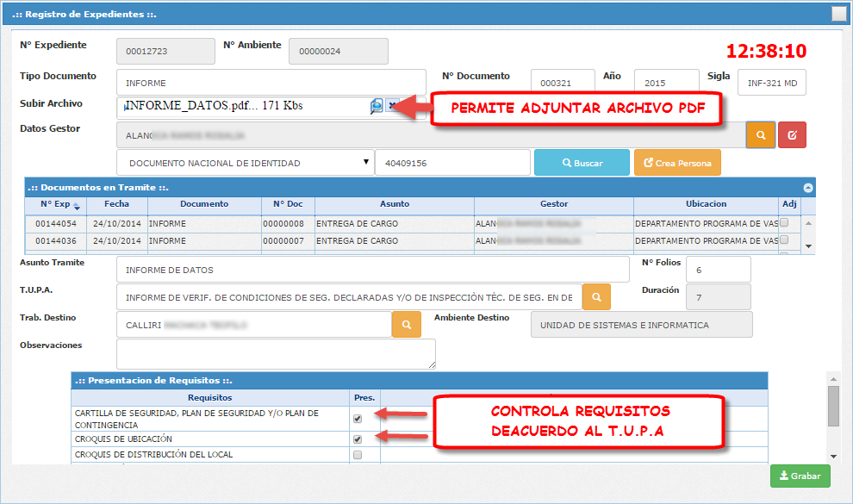The width and height of the screenshot is (853, 504).
Task: Sort grid by N° Exp column arrow
Action: pos(77,207)
